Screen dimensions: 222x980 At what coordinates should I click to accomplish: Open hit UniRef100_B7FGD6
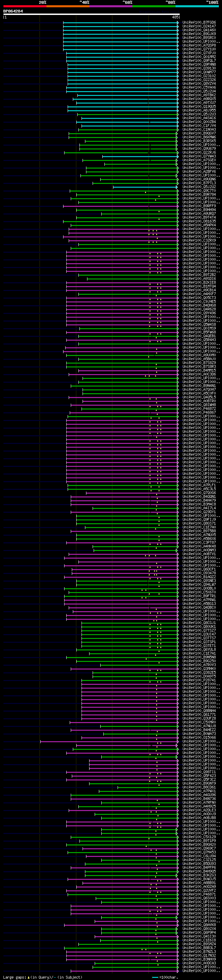[x=199, y=23]
